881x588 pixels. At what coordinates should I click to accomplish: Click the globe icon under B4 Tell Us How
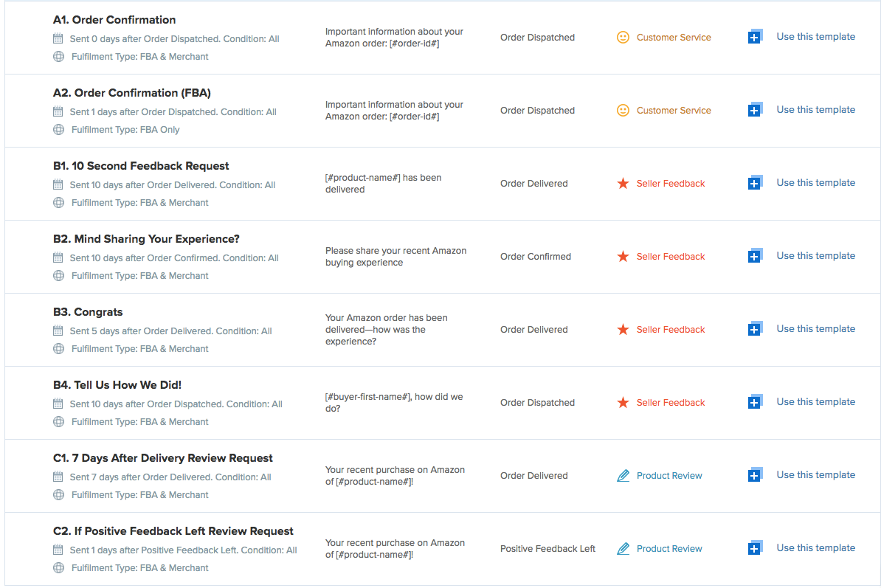coord(58,421)
